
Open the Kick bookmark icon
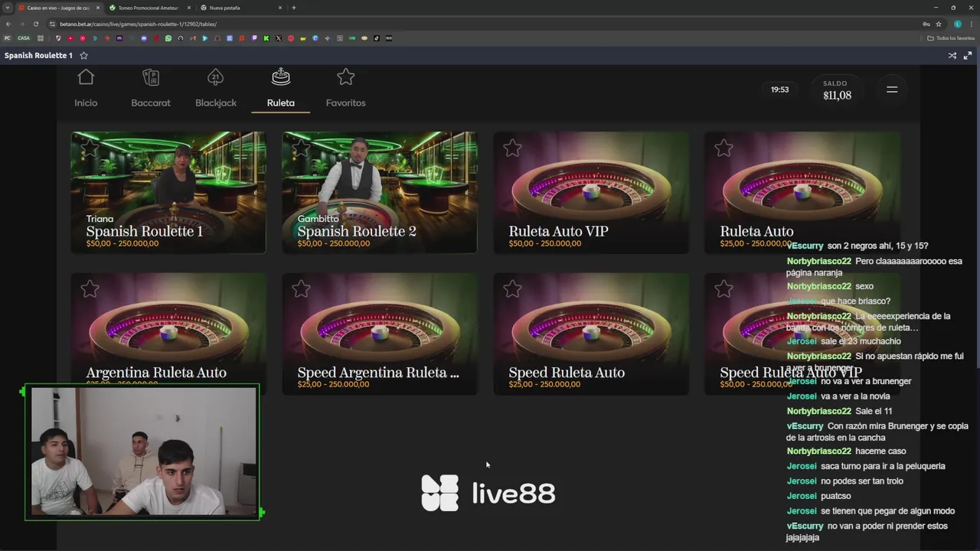[x=266, y=38]
